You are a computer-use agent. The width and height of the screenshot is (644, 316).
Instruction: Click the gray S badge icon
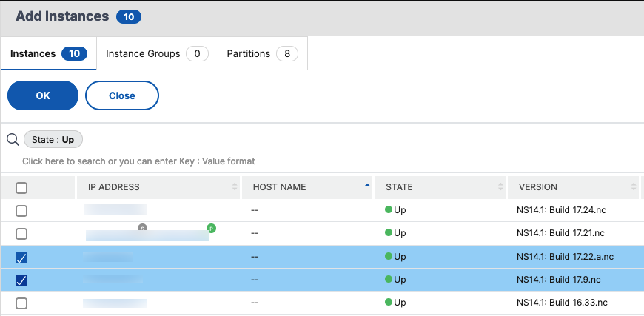tap(142, 228)
